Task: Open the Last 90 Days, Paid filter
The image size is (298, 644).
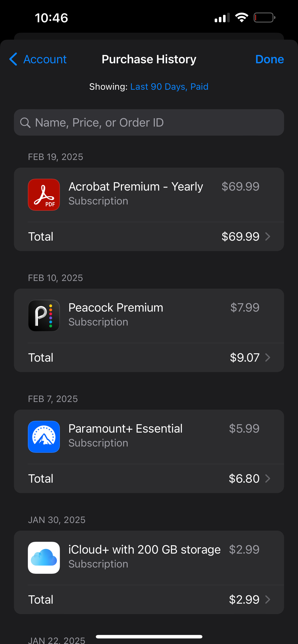Action: click(x=169, y=86)
